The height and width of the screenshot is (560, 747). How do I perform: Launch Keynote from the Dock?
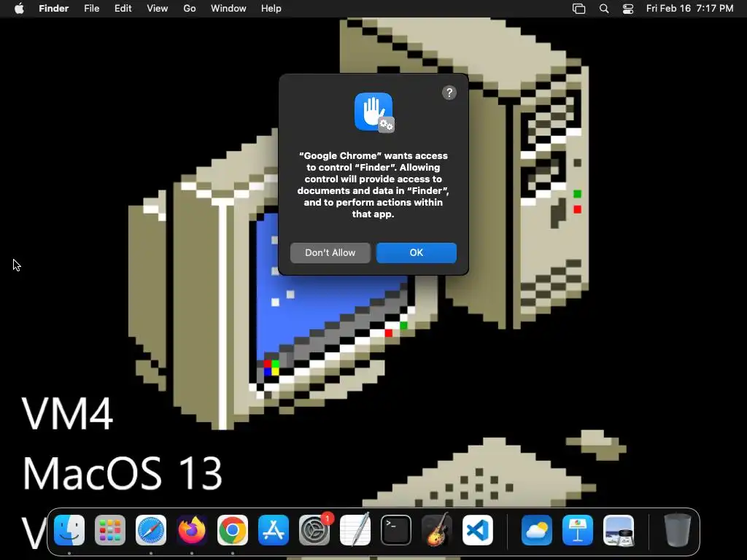click(578, 530)
